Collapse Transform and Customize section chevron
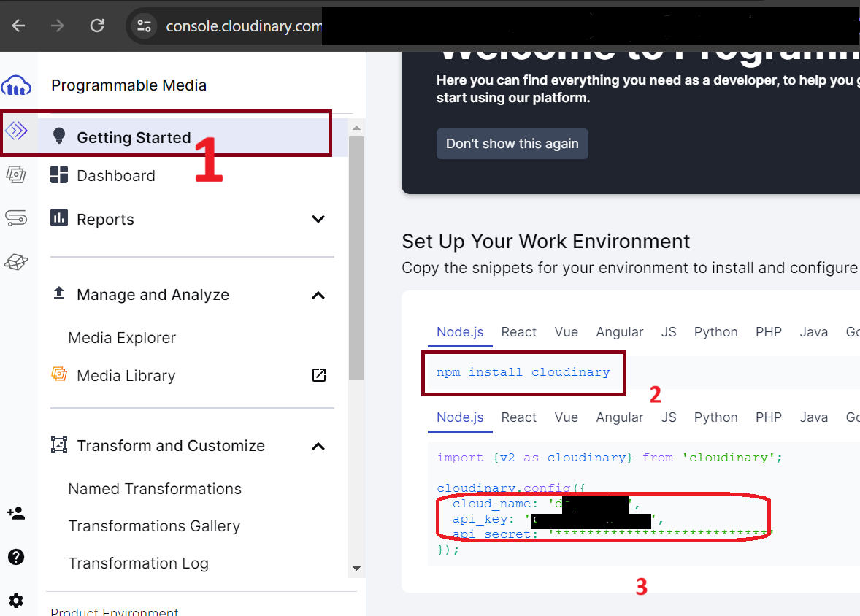This screenshot has width=860, height=616. [318, 447]
